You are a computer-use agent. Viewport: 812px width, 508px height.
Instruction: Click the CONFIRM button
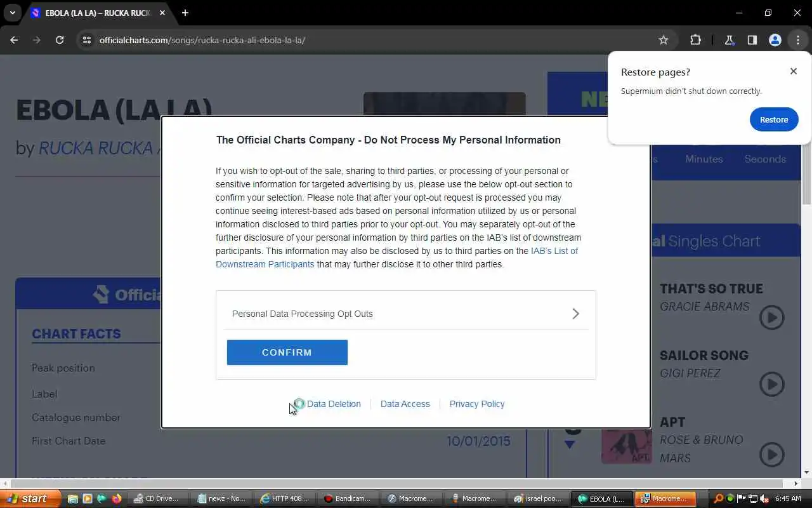coord(287,352)
